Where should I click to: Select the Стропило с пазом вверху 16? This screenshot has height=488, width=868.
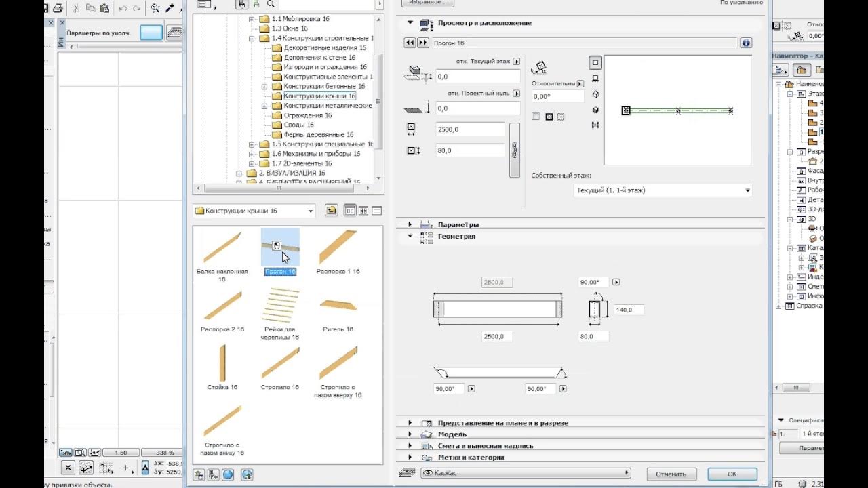[x=338, y=371]
